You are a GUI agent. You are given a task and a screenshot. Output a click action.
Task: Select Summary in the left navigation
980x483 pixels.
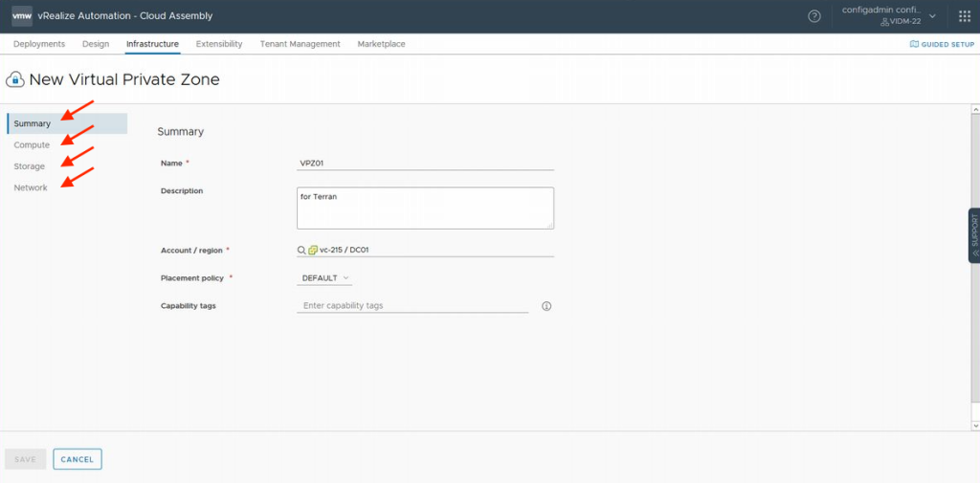[68, 123]
